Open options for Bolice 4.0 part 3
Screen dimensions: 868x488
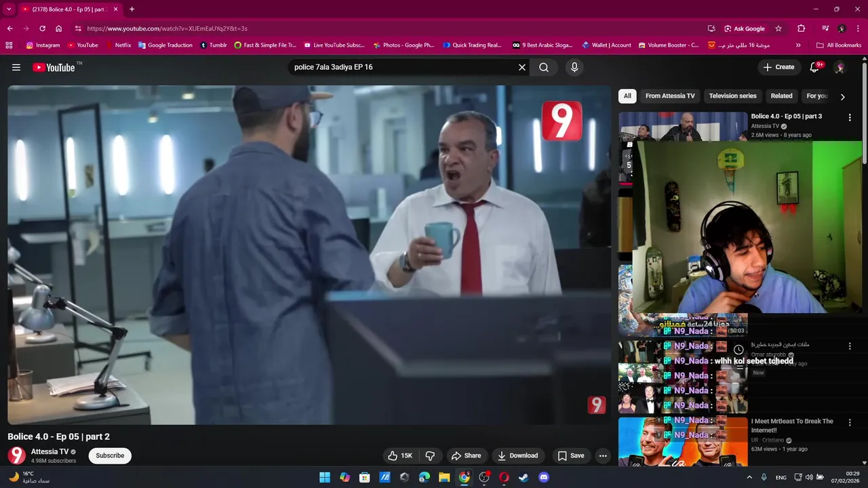850,117
